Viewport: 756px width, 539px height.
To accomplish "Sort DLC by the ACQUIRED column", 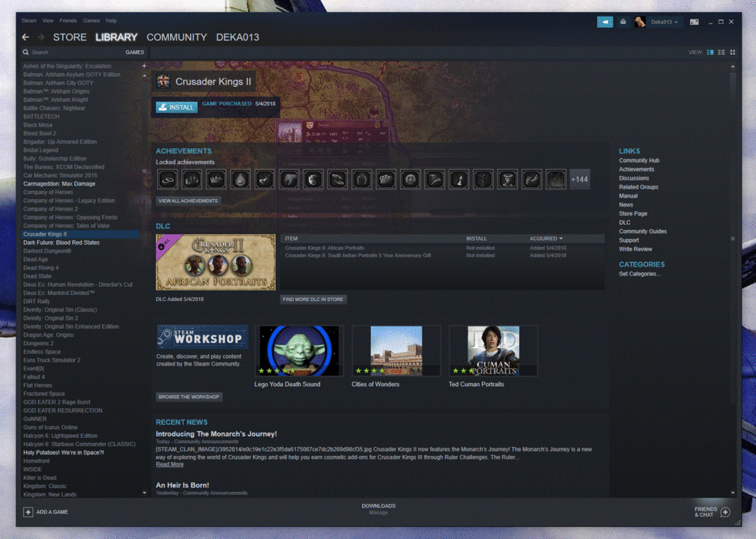I will pos(546,238).
